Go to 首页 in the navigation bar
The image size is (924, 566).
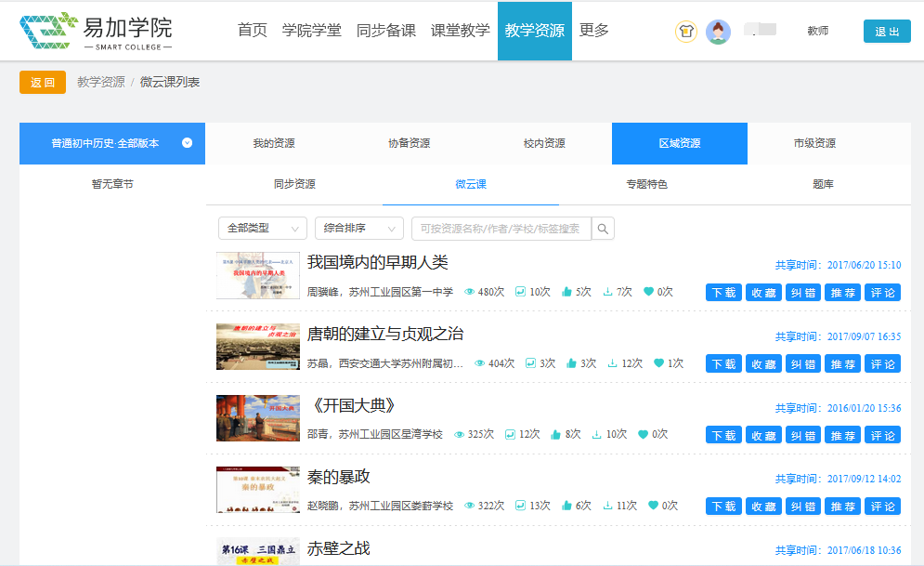click(x=253, y=30)
